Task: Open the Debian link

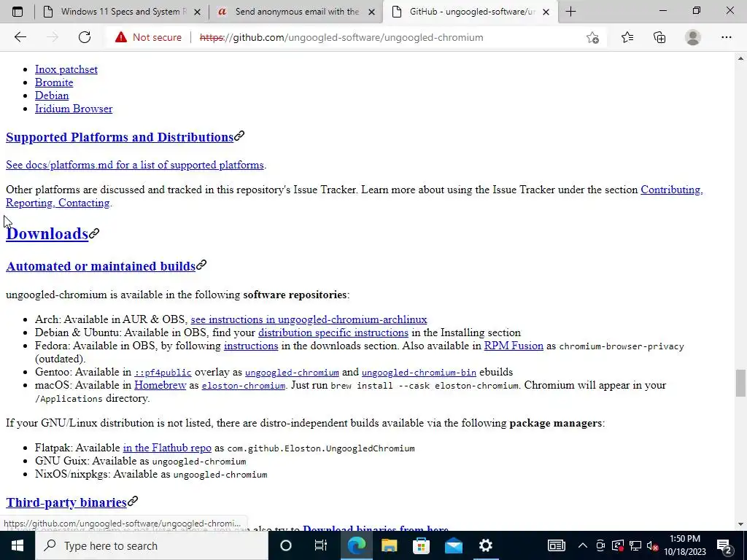Action: 52,96
